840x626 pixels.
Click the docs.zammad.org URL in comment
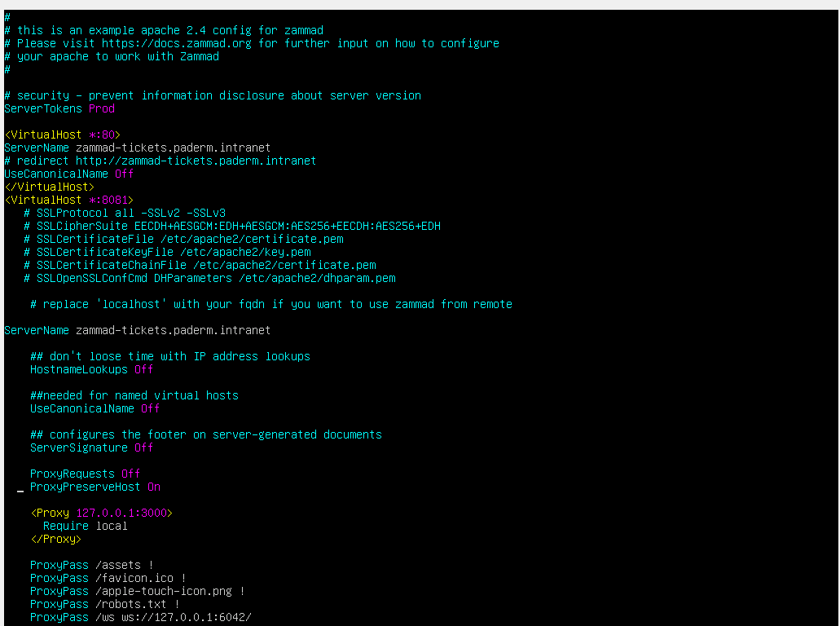pyautogui.click(x=176, y=43)
